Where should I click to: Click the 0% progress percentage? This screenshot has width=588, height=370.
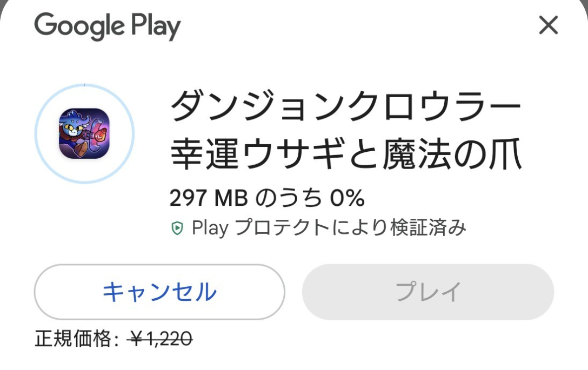(x=348, y=198)
